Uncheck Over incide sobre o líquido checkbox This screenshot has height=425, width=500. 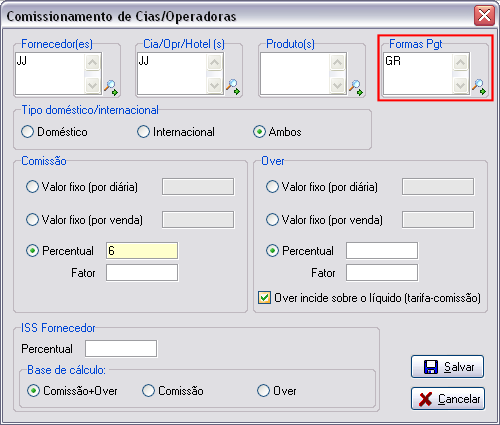[x=264, y=297]
